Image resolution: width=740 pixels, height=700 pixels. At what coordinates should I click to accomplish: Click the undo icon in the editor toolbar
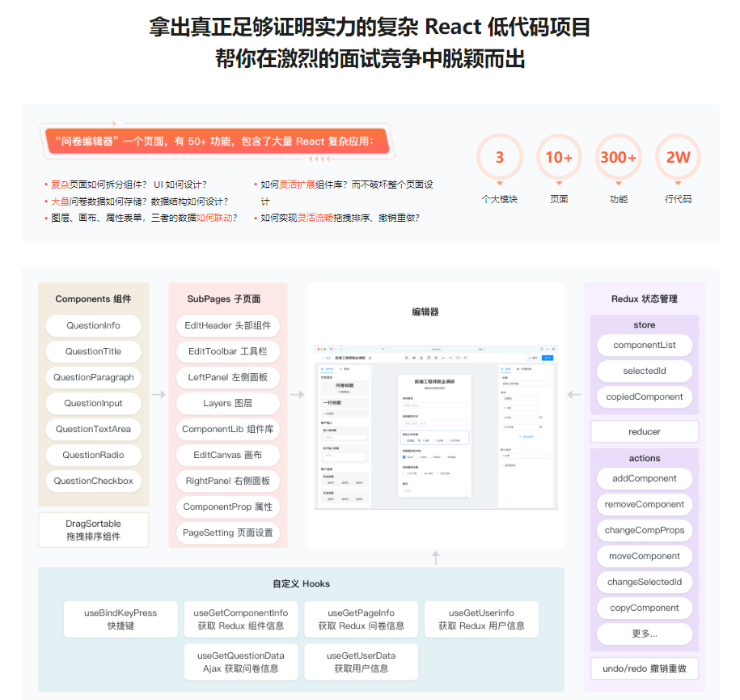tap(458, 358)
